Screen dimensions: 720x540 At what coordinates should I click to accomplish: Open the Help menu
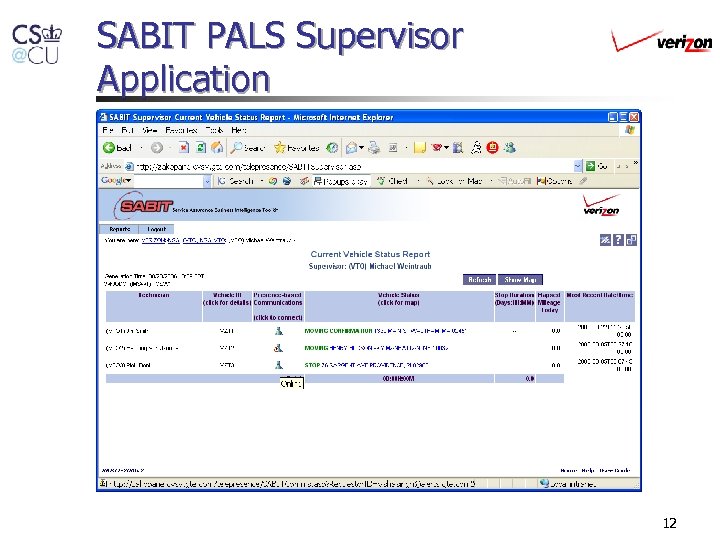click(x=239, y=130)
